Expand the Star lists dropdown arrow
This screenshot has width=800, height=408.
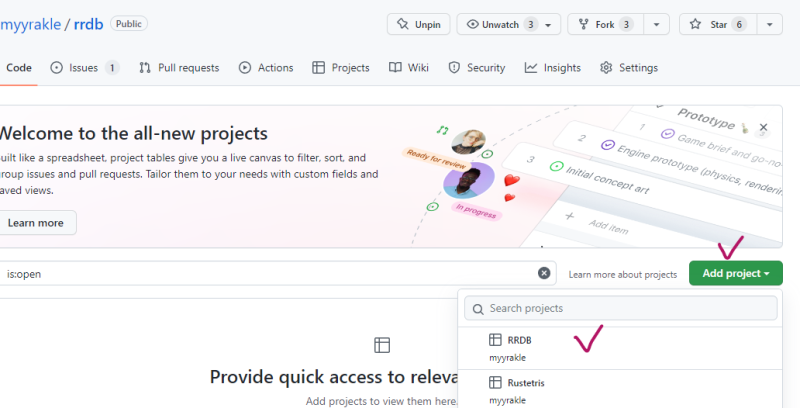coord(769,24)
